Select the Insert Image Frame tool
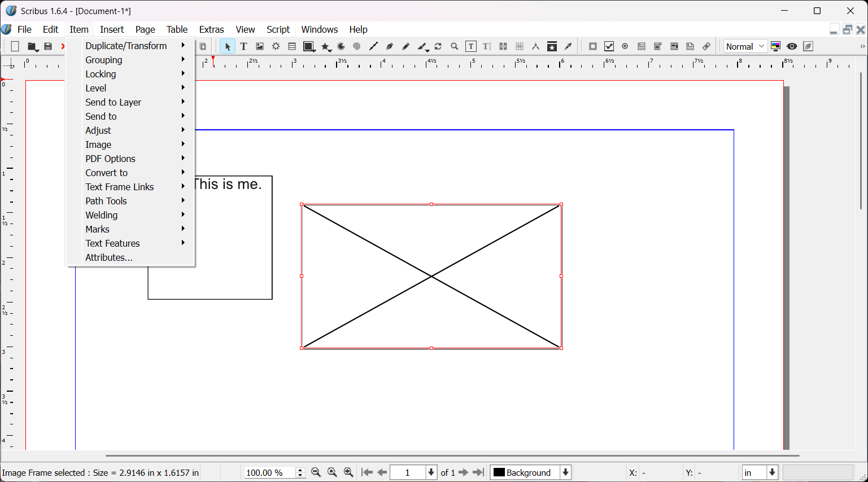 260,47
